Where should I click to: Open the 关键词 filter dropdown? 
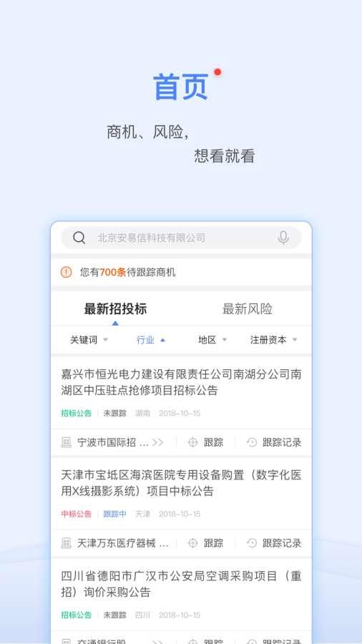(x=89, y=340)
